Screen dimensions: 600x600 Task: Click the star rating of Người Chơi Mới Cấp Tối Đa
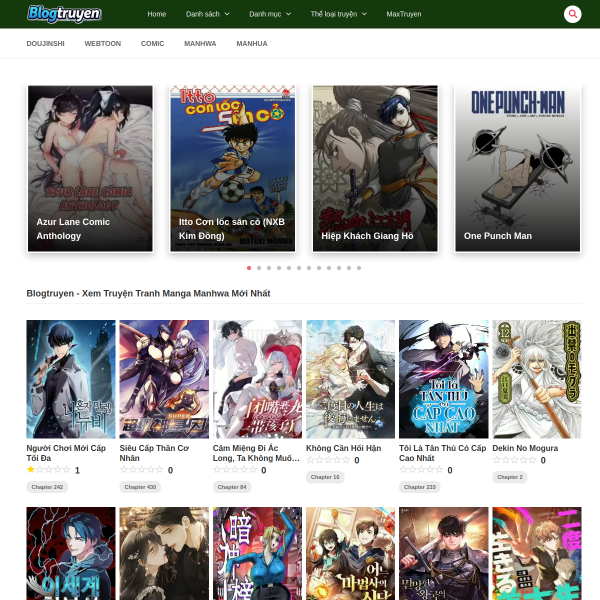[49, 470]
